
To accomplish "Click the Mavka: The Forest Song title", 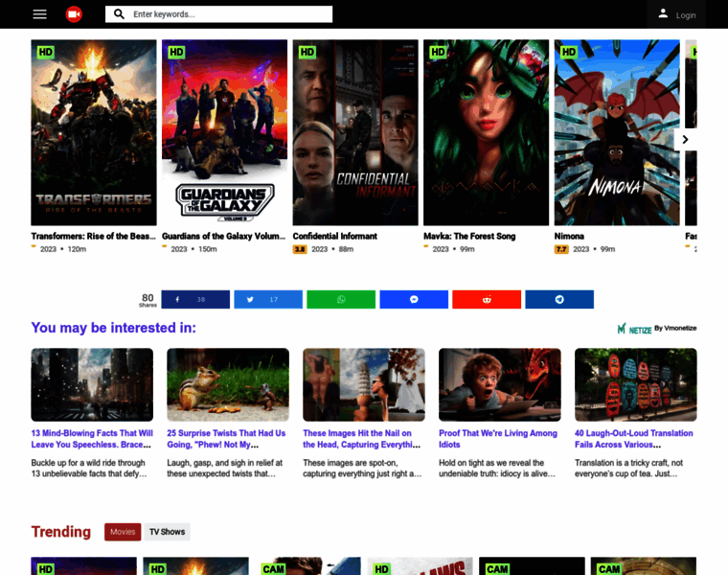I will click(x=469, y=236).
